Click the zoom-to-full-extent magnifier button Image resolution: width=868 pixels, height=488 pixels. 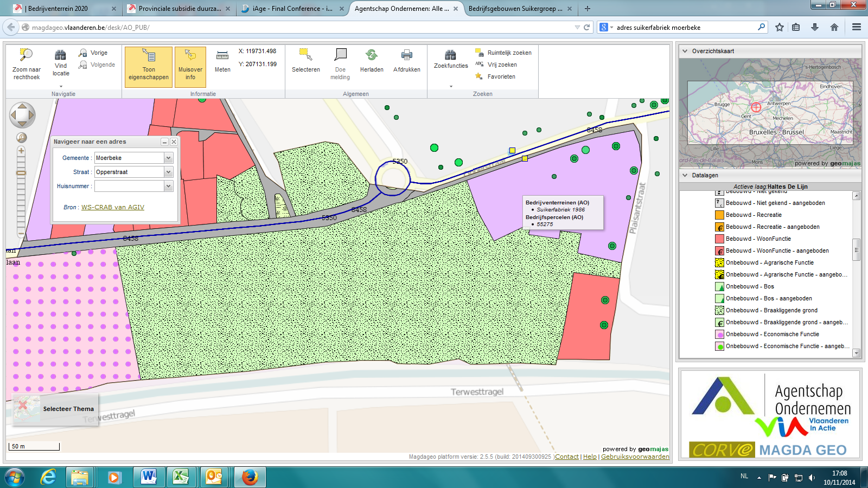(22, 137)
